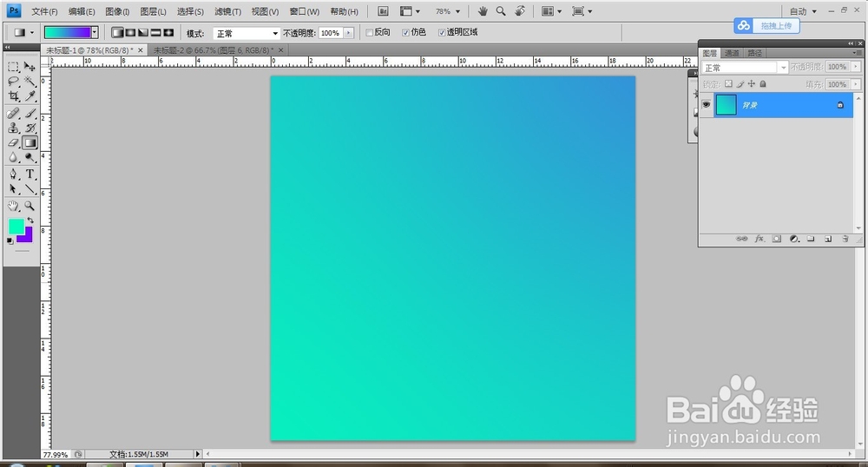The image size is (868, 467).
Task: Choose reflected gradient style
Action: (155, 33)
